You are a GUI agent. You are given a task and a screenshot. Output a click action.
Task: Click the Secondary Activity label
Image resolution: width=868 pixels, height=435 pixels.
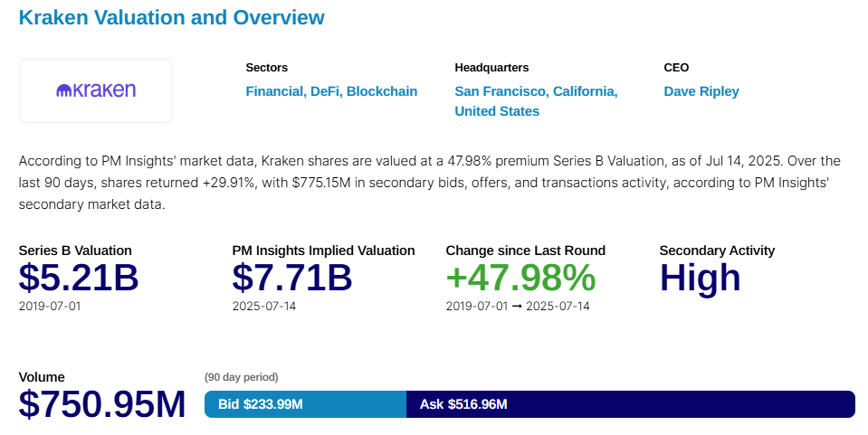tap(717, 251)
